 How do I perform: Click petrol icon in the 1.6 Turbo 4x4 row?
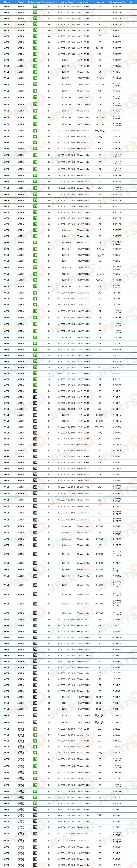35,255
